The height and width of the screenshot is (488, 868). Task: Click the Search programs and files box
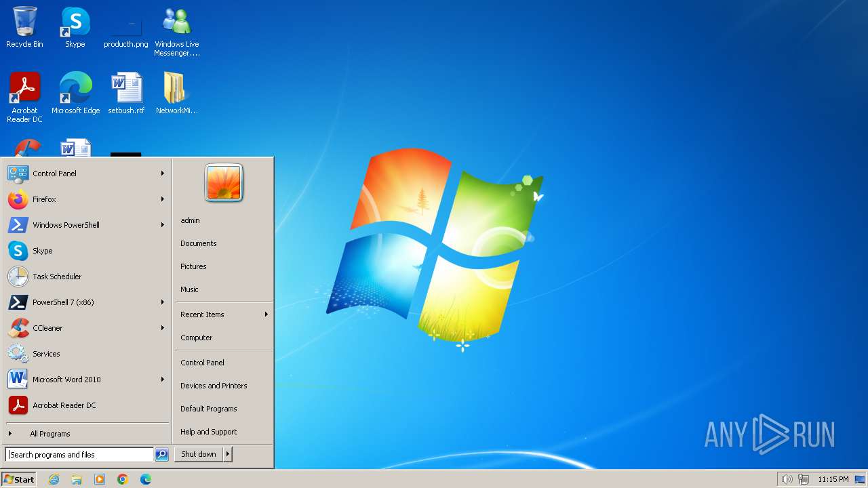pos(79,455)
